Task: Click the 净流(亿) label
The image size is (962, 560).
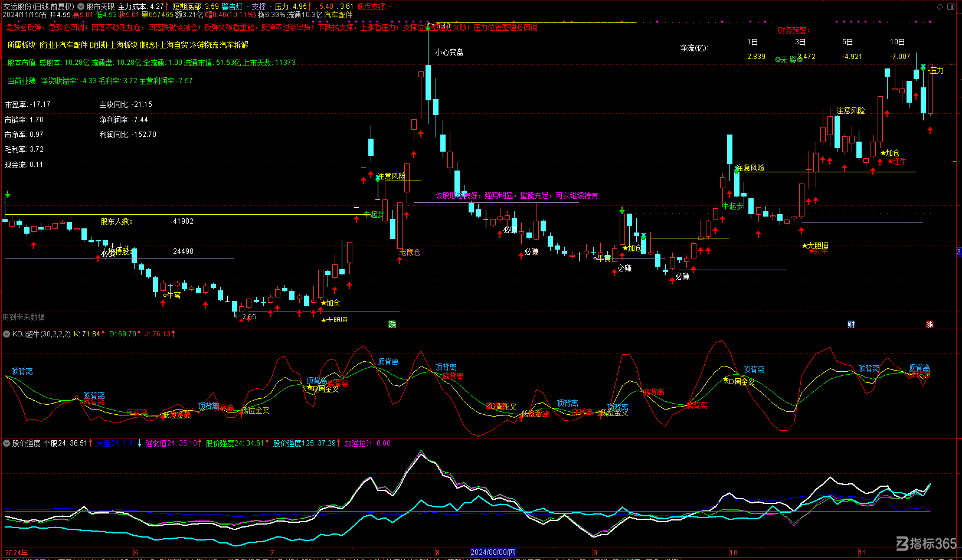Action: [693, 48]
